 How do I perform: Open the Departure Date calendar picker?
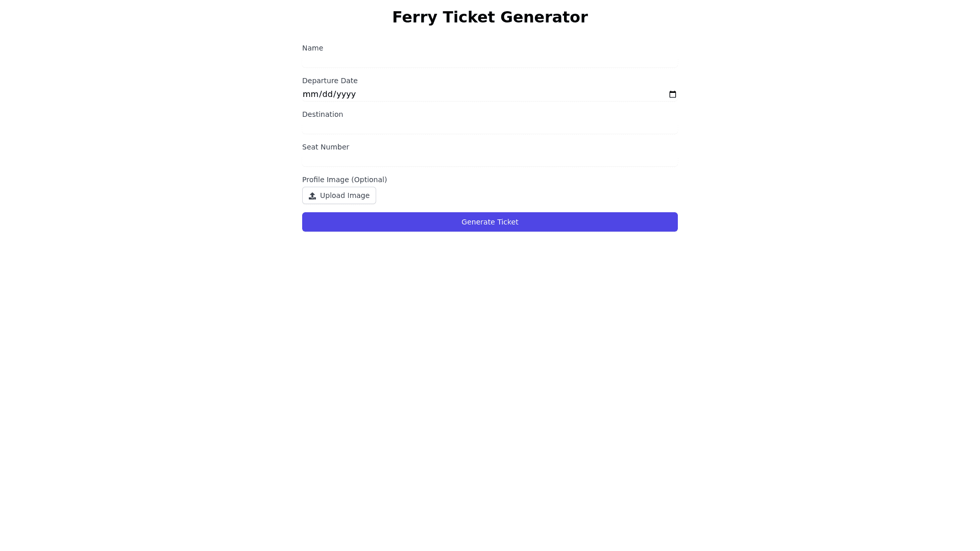click(x=672, y=94)
